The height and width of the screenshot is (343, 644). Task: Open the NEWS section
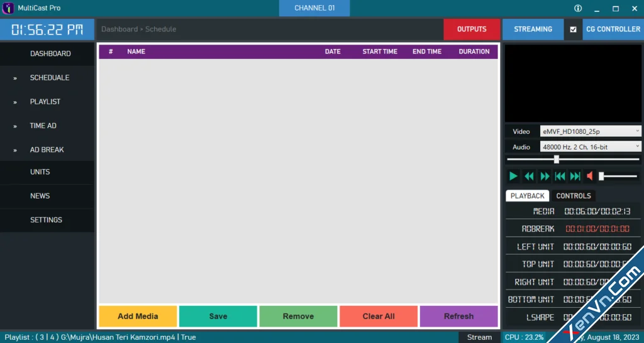[47, 196]
